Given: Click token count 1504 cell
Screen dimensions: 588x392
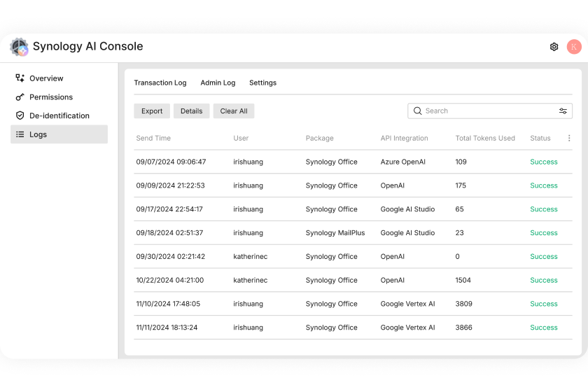Looking at the screenshot, I should (463, 280).
